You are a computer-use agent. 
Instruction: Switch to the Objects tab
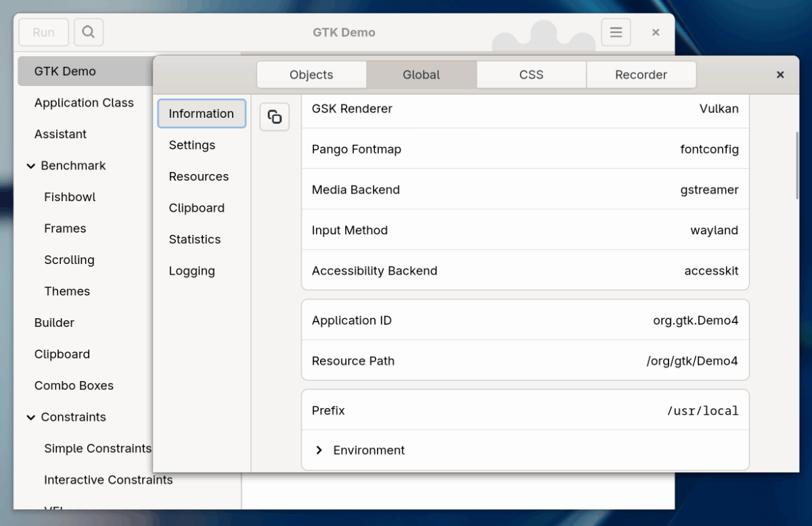pos(311,74)
